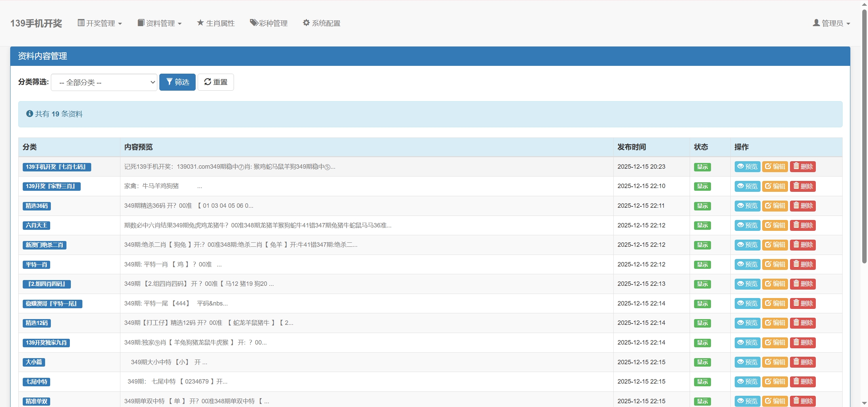Click the 139手机开奖 brand title
This screenshot has height=407, width=868.
pyautogui.click(x=36, y=23)
